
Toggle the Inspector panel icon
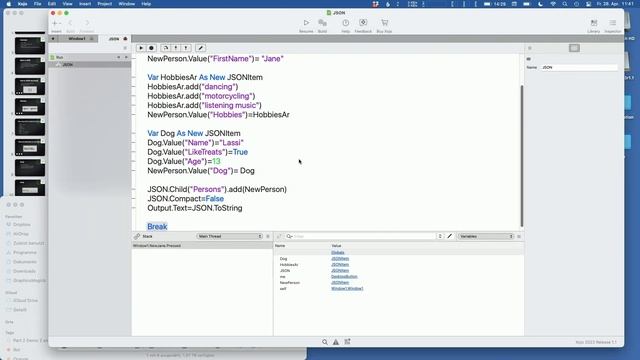tap(613, 23)
